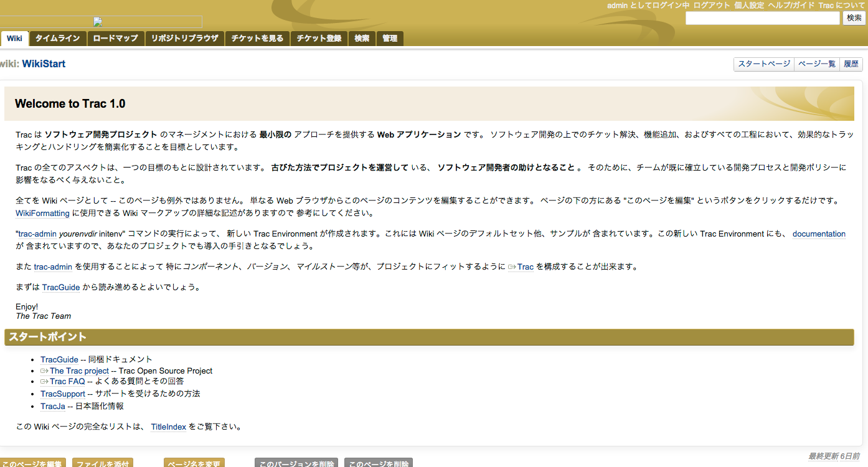The image size is (868, 467).
Task: Open TracGuide in the スタートポイント list
Action: tap(59, 360)
